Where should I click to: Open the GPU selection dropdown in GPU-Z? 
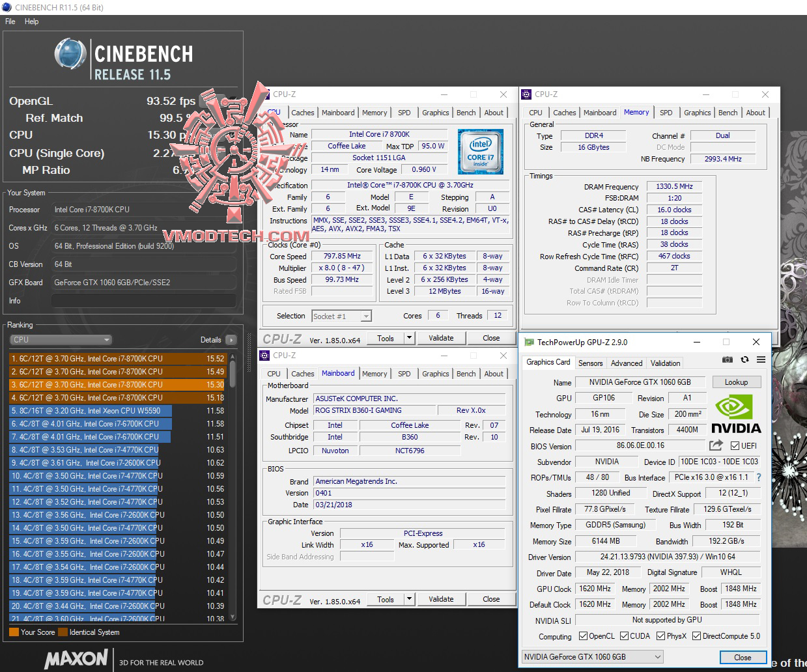(x=593, y=657)
